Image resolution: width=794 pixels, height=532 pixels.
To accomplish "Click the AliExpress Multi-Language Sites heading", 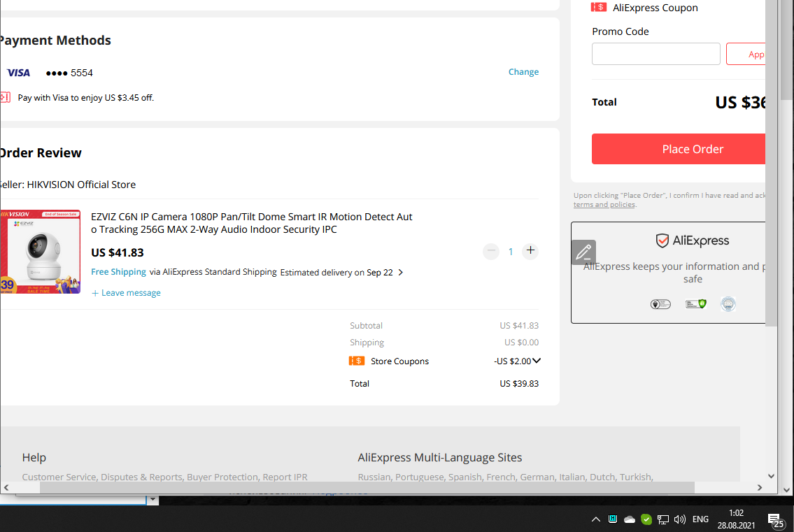I will click(x=439, y=458).
